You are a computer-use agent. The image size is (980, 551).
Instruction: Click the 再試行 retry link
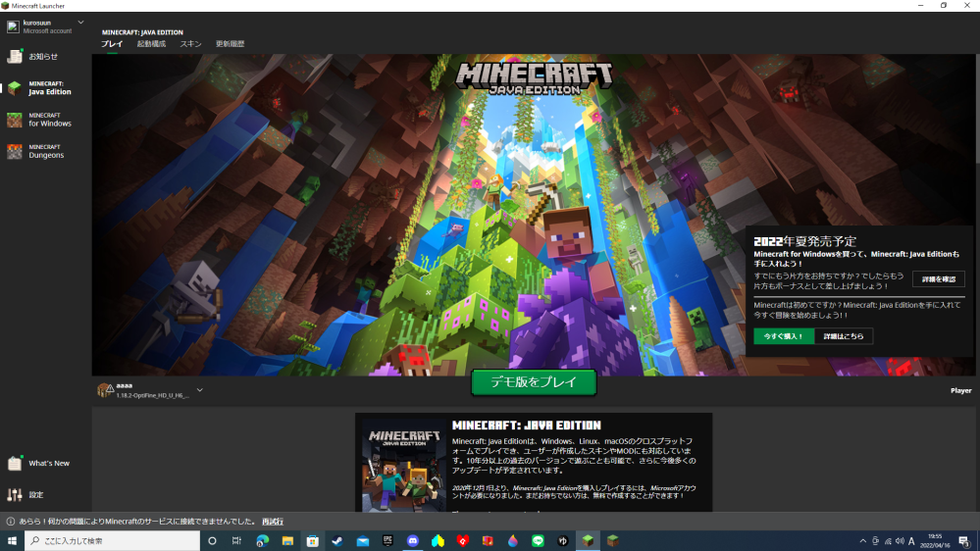tap(273, 521)
